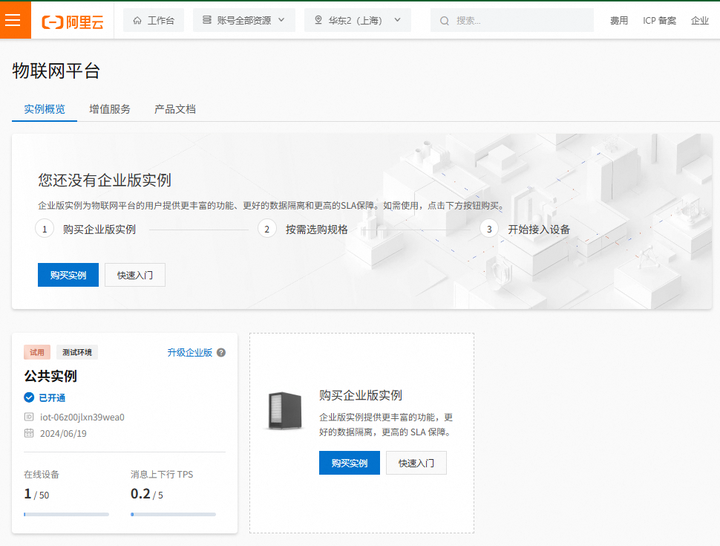The height and width of the screenshot is (546, 720).
Task: Click instance ID icon beside iot-06z00jlxn39wea0
Action: pyautogui.click(x=29, y=417)
